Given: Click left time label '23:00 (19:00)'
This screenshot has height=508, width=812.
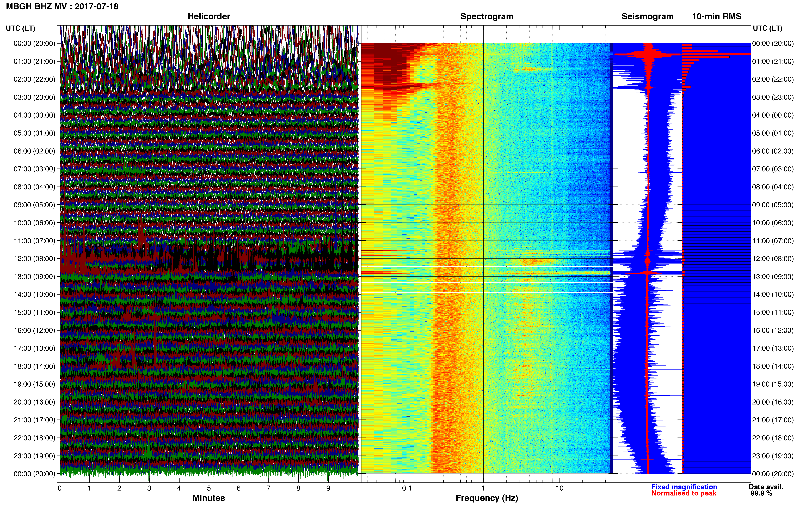Looking at the screenshot, I should pos(34,456).
